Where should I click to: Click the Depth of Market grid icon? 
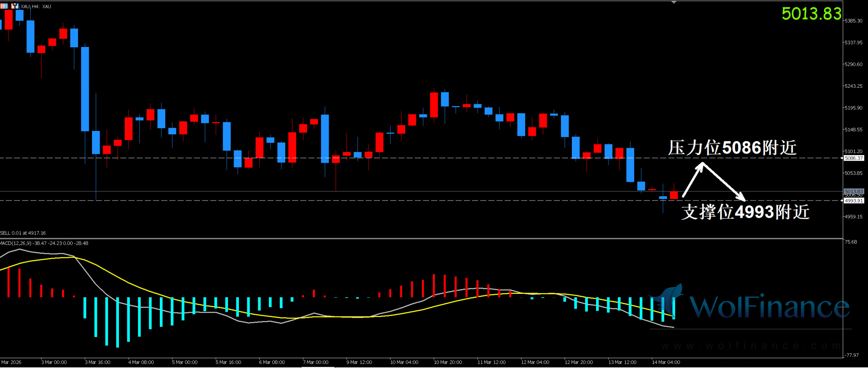coord(4,6)
